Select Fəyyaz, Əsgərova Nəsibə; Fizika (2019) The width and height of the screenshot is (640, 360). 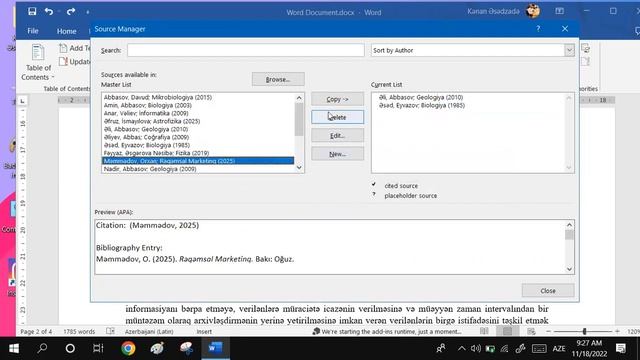(x=198, y=153)
